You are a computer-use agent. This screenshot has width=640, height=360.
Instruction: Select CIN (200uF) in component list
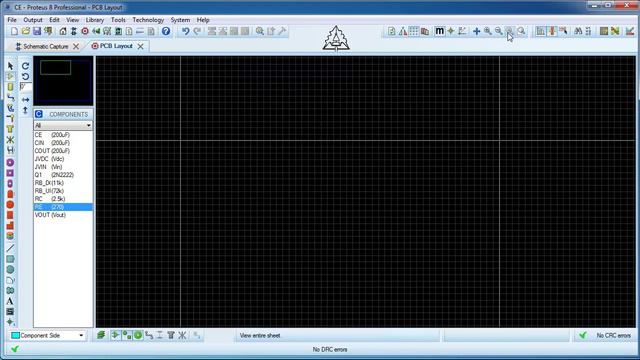pos(63,143)
